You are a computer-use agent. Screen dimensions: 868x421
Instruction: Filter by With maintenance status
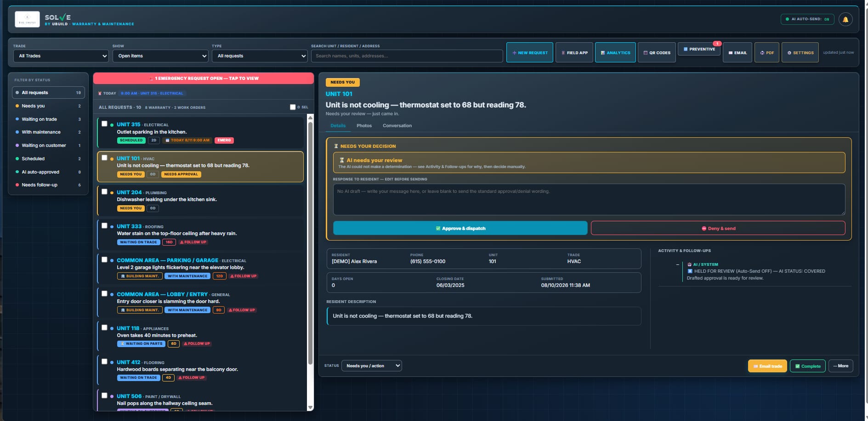pyautogui.click(x=48, y=132)
